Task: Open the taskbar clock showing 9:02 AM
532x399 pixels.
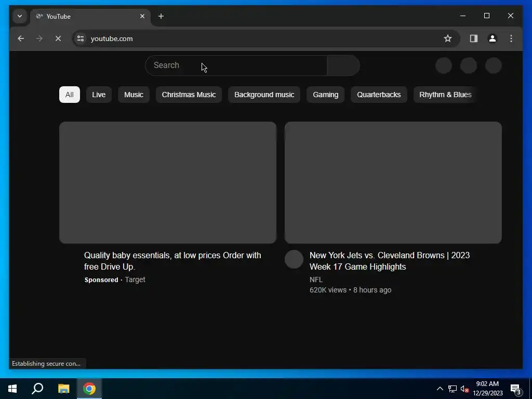Action: coord(487,389)
